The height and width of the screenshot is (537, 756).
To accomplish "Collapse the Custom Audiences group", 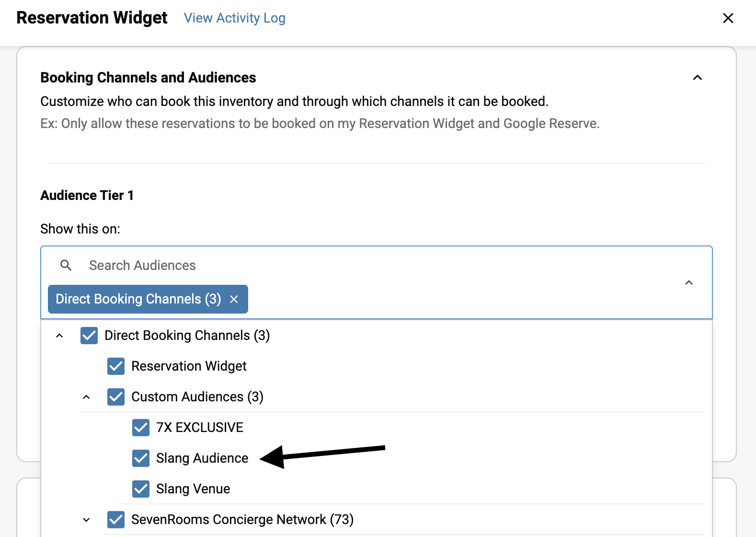I will 86,397.
